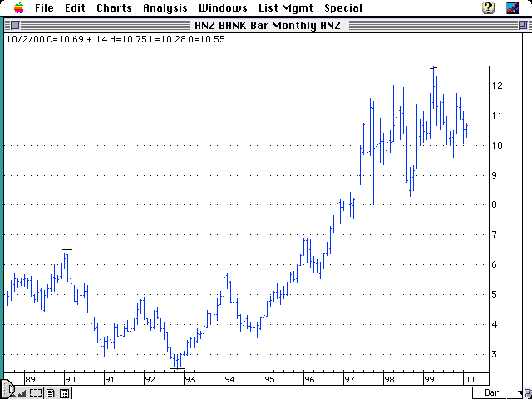Click the 92 year label on time axis
The height and width of the screenshot is (399, 532).
[x=150, y=379]
